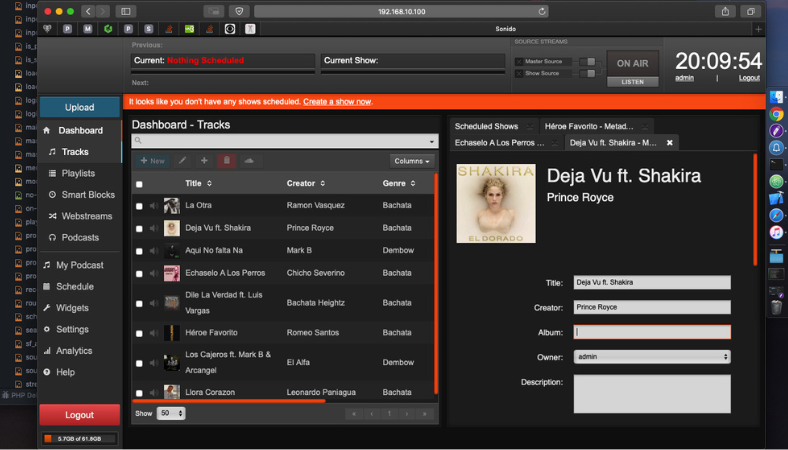Click the plus add-to-playlist toolbar icon
The width and height of the screenshot is (788, 450).
click(x=204, y=160)
